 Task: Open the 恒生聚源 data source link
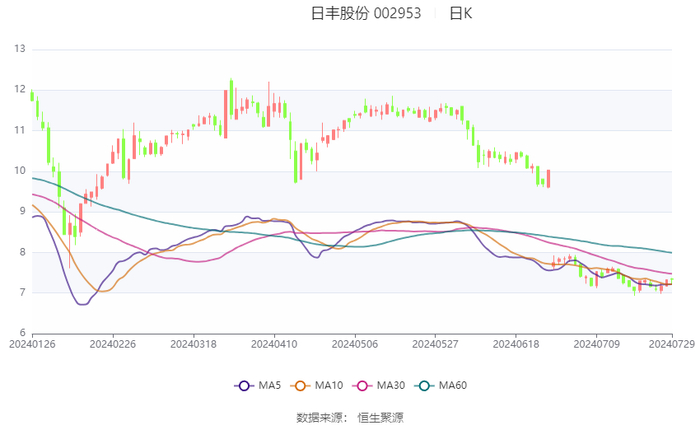click(x=380, y=417)
